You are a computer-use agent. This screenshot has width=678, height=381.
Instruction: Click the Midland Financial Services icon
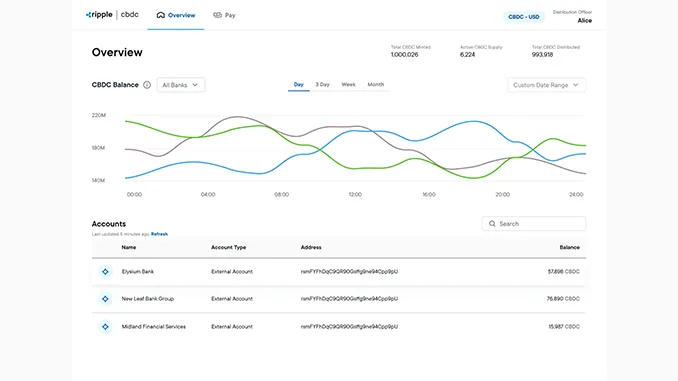(x=105, y=327)
